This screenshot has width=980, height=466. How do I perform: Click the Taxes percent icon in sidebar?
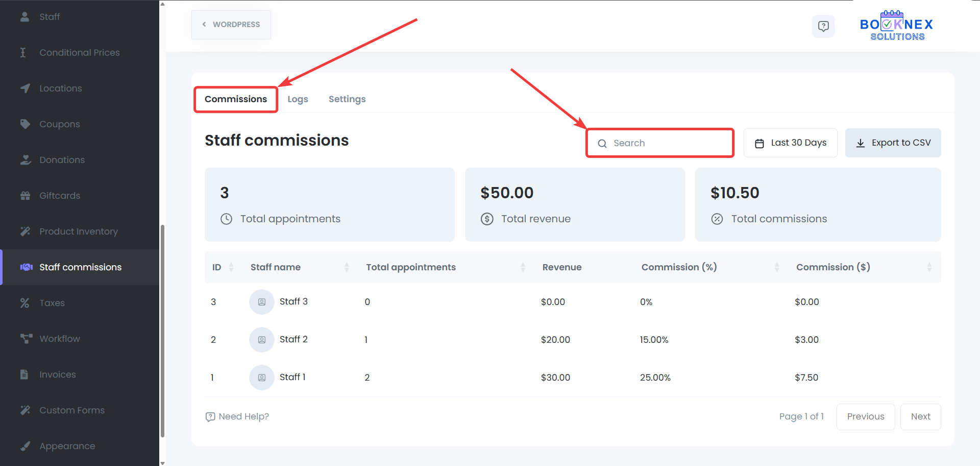[25, 303]
